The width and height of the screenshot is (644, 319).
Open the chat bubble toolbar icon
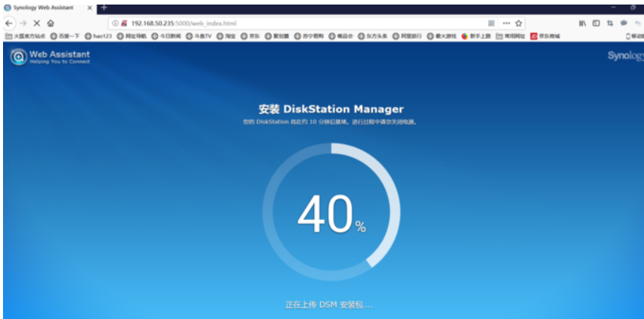tap(624, 23)
